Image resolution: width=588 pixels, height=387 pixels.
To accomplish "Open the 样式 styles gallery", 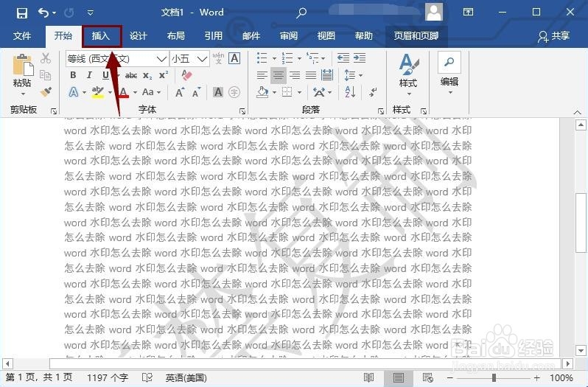I will (408, 74).
